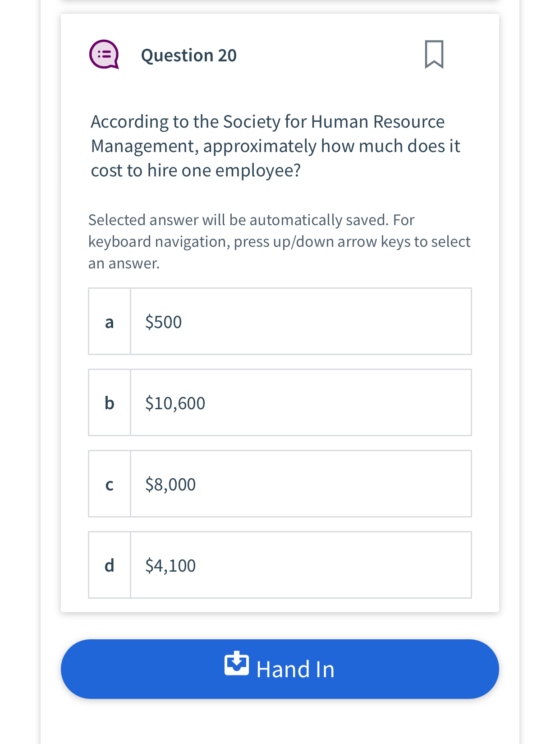Pick the $4,100 answer choice

click(x=170, y=566)
